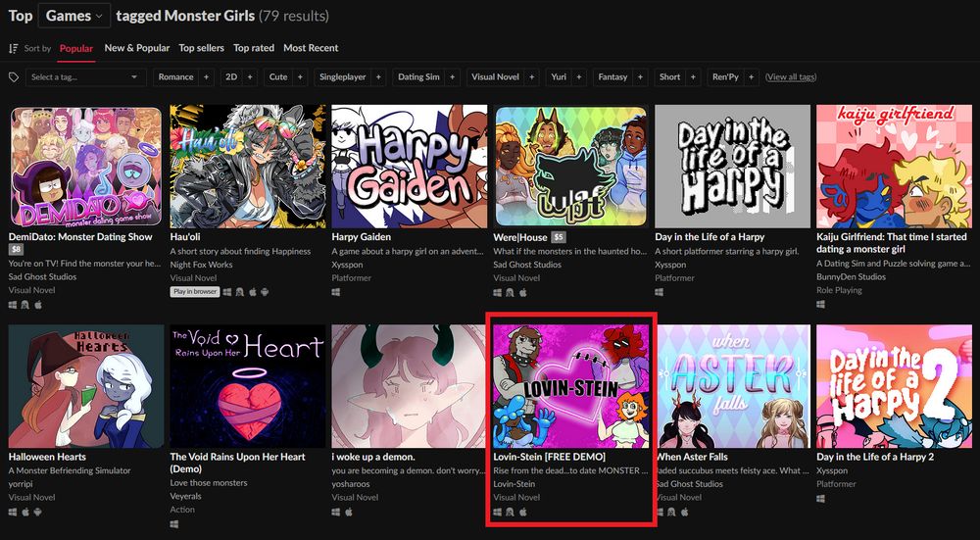Add the Romance tag with its plus button
The width and height of the screenshot is (980, 540).
206,76
